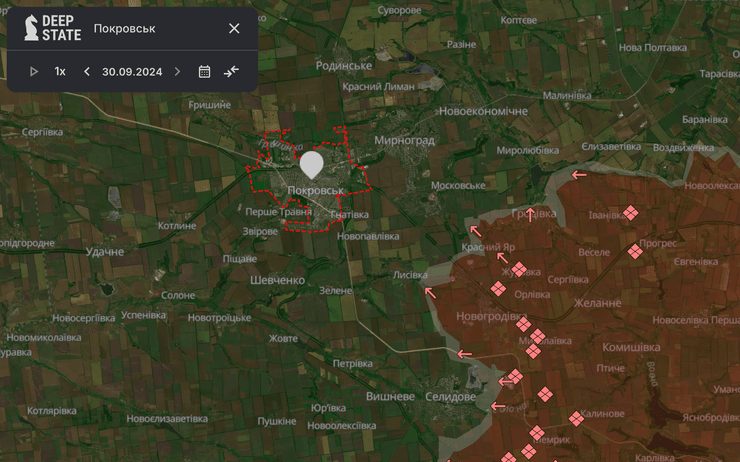
Task: Select the date 30.09.2024 field
Action: (x=132, y=71)
